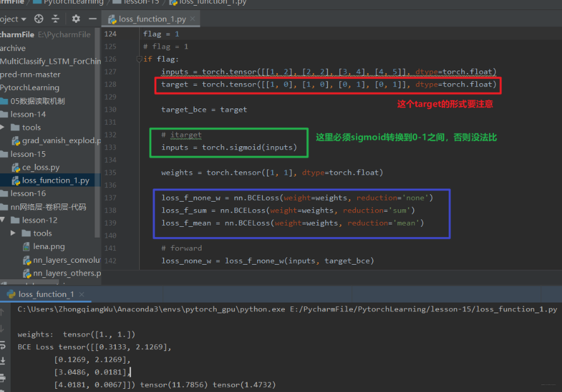Image resolution: width=562 pixels, height=392 pixels.
Task: Click the loss_function_1.py breadcrumb
Action: [212, 2]
